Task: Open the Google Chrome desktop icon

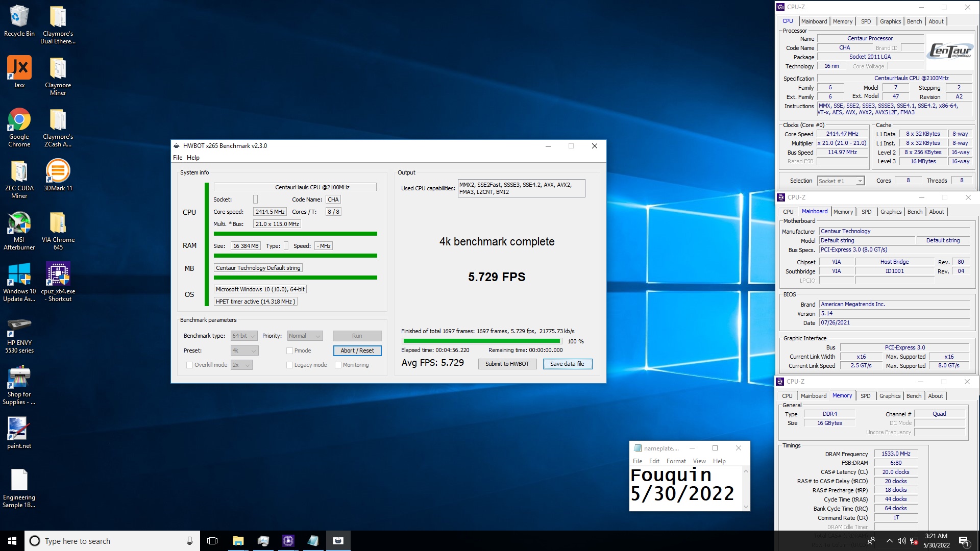Action: point(19,128)
